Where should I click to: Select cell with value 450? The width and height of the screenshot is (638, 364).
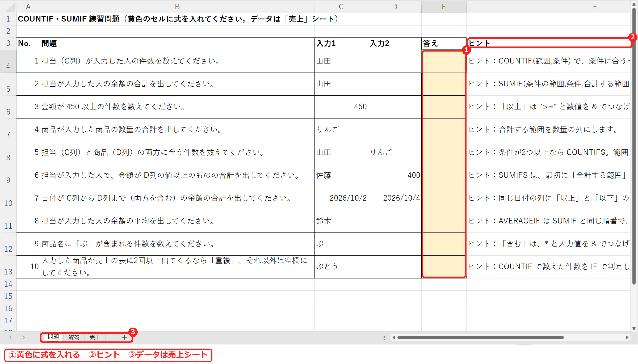(341, 107)
